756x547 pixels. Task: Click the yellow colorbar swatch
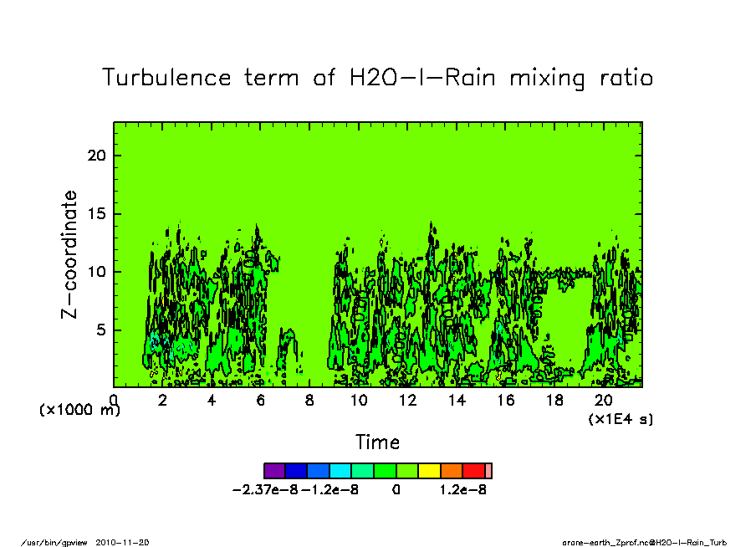[429, 471]
